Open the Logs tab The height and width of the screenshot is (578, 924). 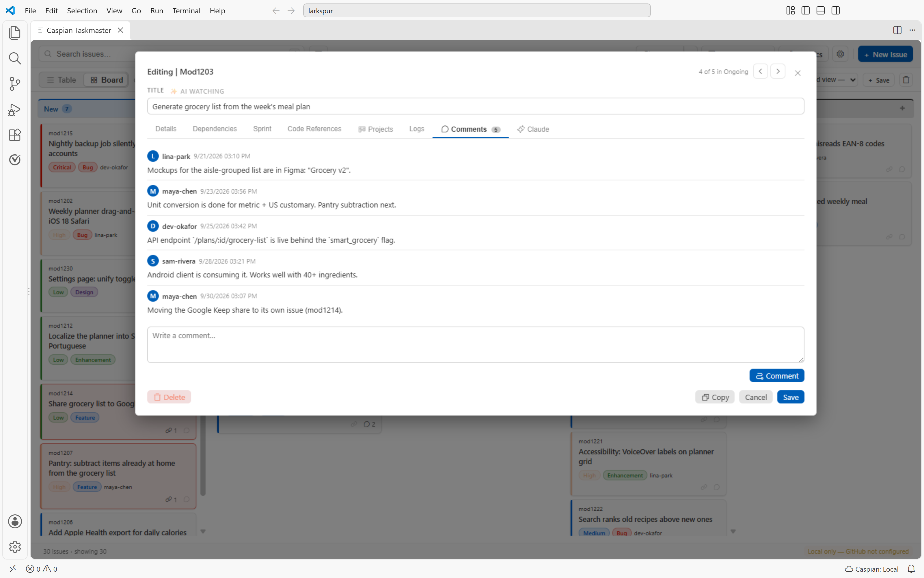click(x=417, y=129)
